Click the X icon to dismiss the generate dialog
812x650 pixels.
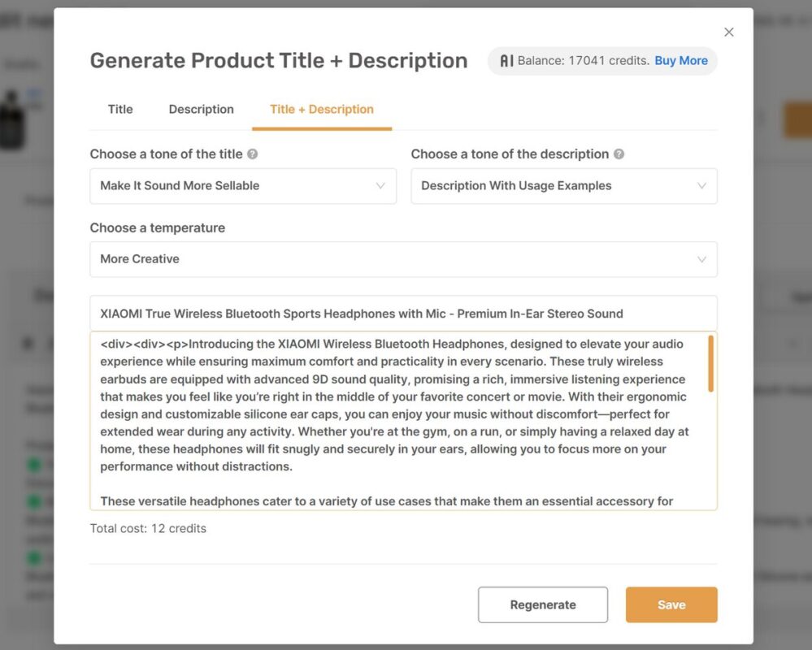tap(728, 32)
